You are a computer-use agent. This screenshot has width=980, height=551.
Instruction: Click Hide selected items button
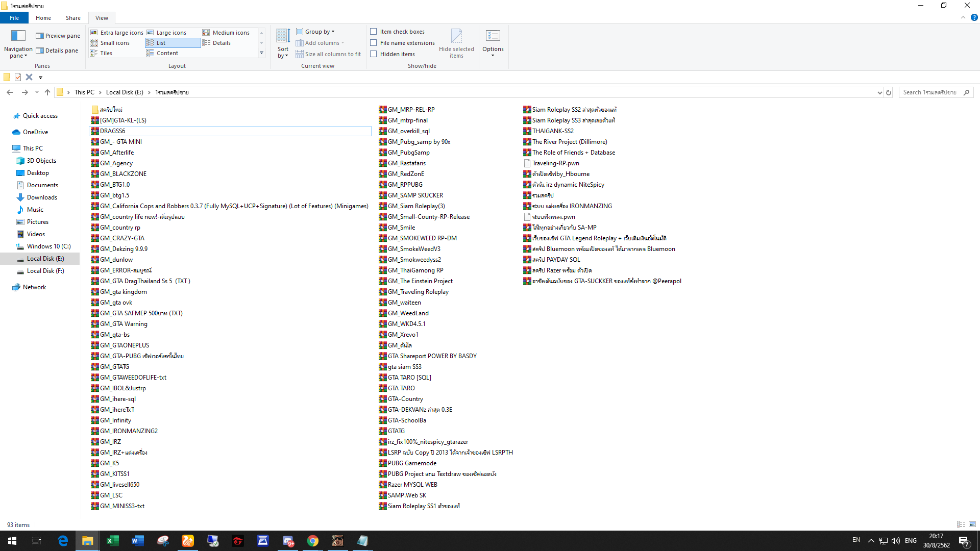pos(456,44)
